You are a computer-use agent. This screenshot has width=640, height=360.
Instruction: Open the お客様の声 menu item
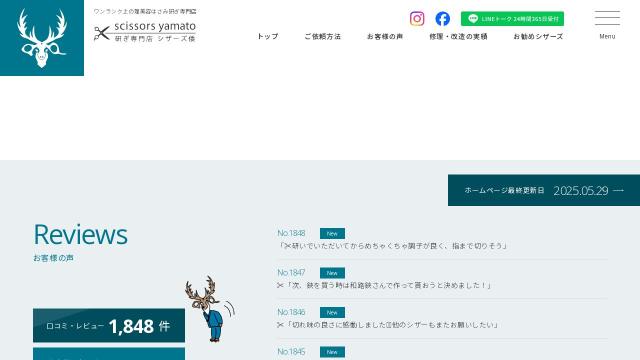tap(385, 36)
